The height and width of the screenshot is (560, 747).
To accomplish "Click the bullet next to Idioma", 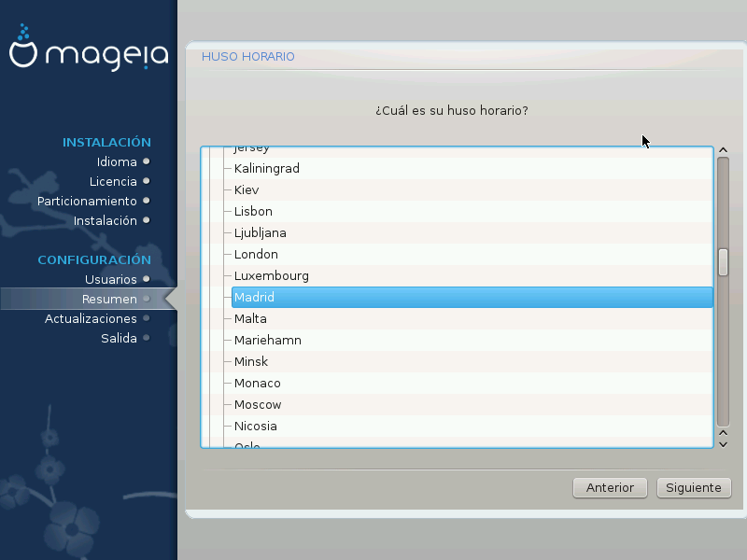I will coord(147,161).
